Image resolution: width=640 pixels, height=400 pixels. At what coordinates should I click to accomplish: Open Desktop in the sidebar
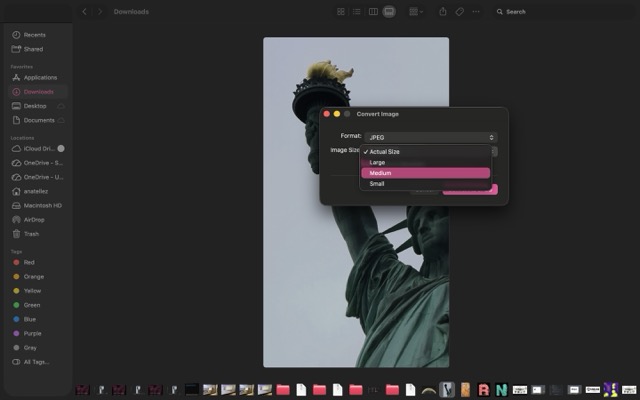coord(38,106)
